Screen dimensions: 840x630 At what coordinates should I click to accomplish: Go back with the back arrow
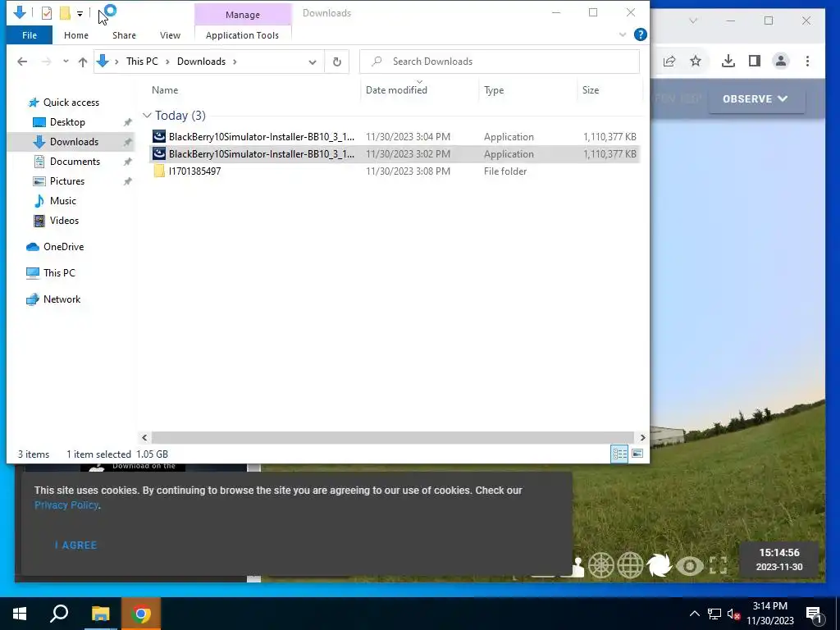(x=22, y=62)
